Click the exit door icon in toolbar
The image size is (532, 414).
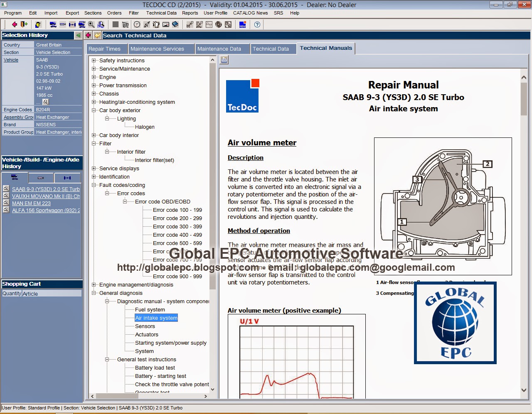pos(24,24)
